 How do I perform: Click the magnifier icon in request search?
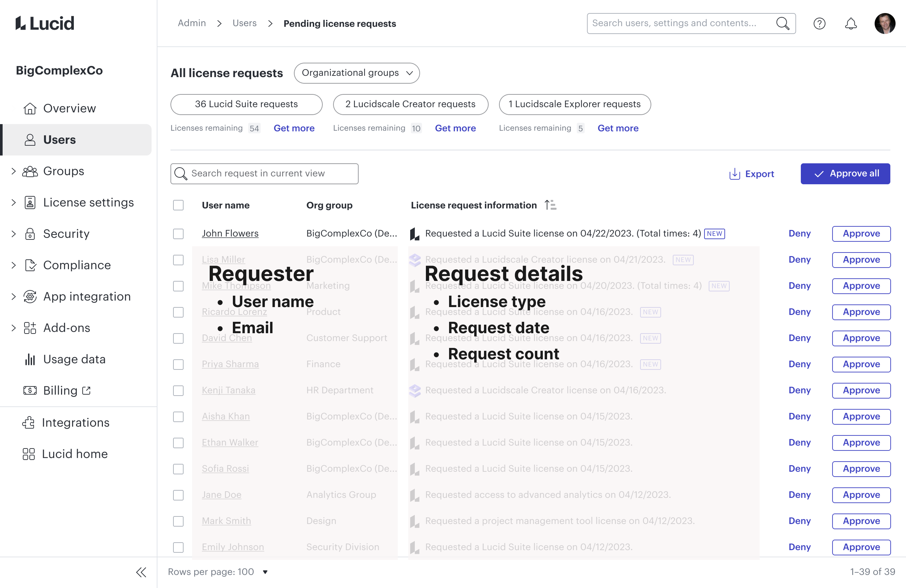pyautogui.click(x=180, y=174)
